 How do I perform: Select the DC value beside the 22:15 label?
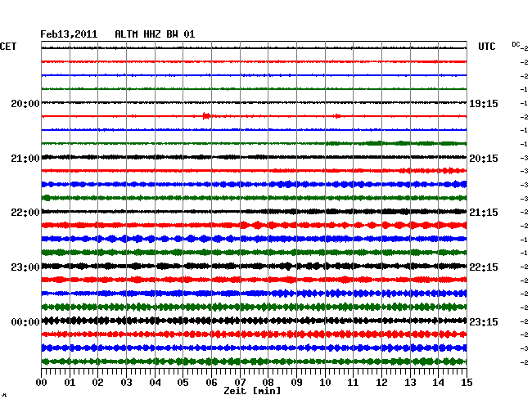point(524,267)
